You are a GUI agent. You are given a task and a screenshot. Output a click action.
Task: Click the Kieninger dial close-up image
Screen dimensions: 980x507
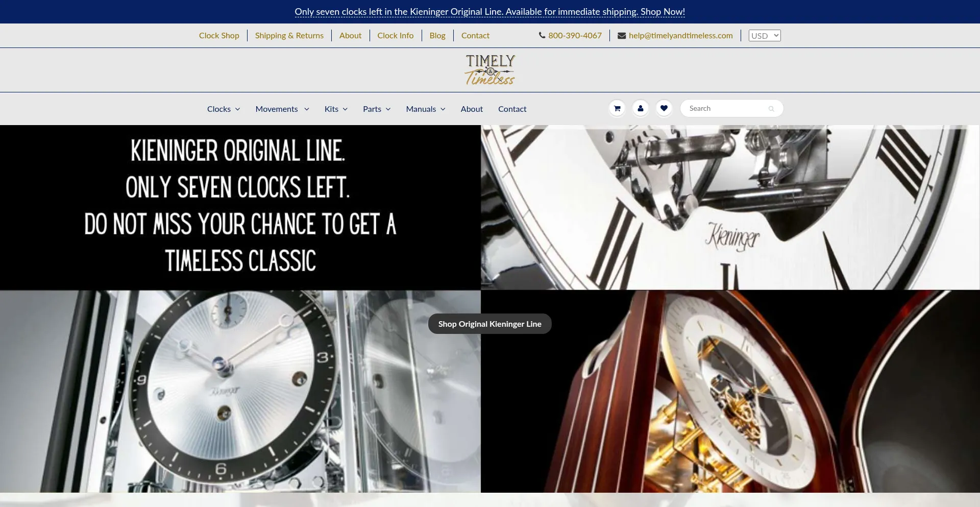tap(730, 207)
